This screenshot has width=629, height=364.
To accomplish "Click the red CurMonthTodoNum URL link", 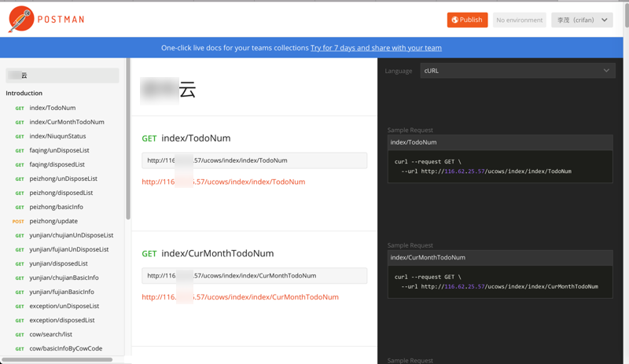I will pos(241,297).
